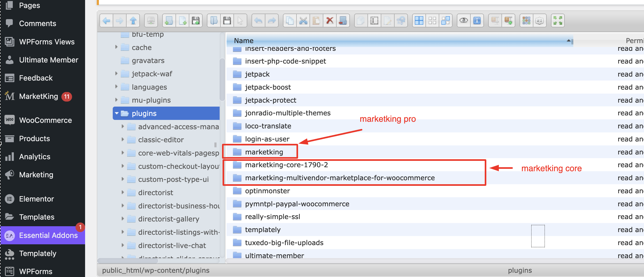
Task: Click the blue get info icon
Action: 477,20
